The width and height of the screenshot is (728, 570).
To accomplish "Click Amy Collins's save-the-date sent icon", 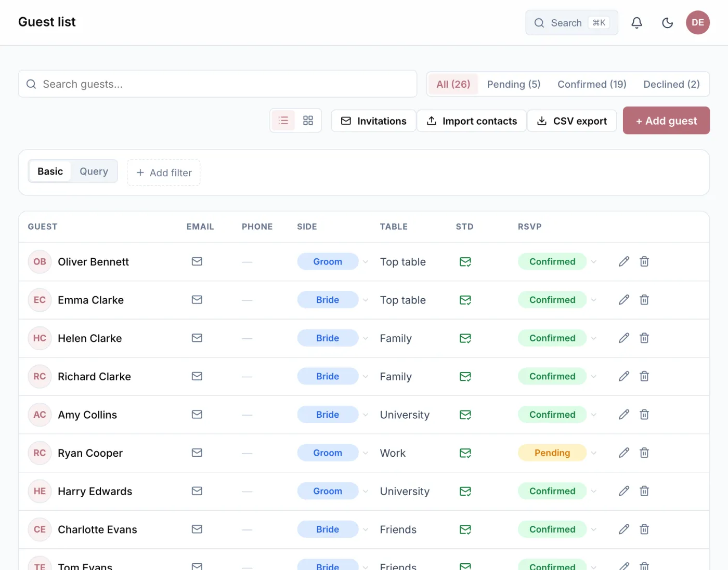I will point(465,415).
